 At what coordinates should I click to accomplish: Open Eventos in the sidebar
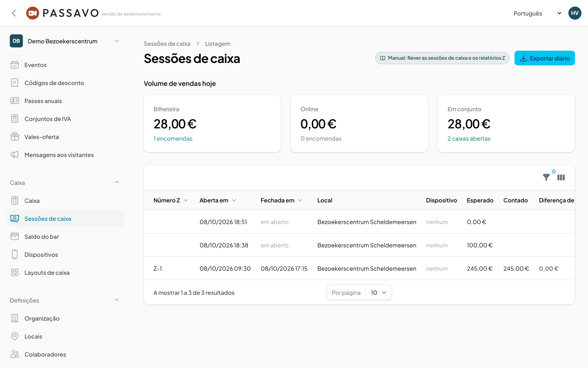coord(65,65)
